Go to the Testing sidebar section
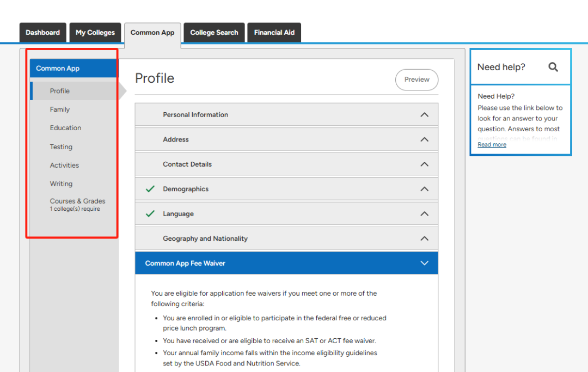Image resolution: width=588 pixels, height=372 pixels. 61,147
